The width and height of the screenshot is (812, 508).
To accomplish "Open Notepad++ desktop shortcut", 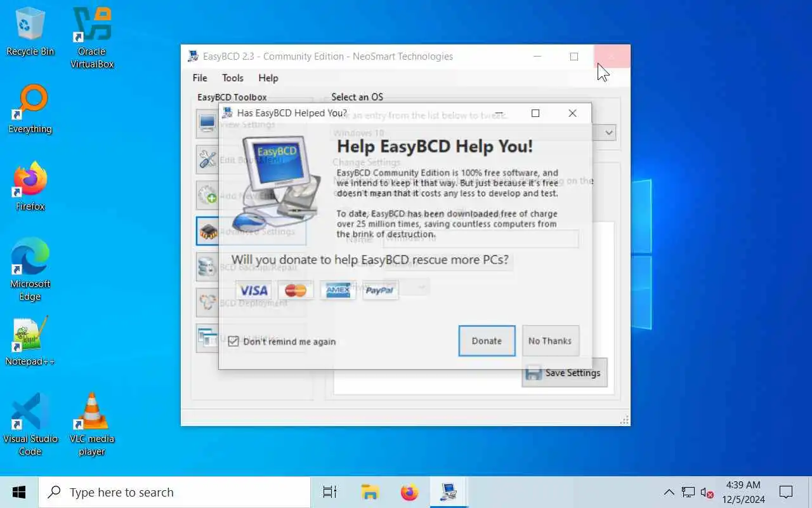I will click(x=30, y=342).
